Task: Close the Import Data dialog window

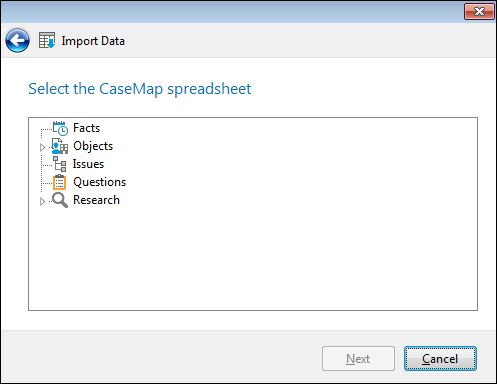Action: click(479, 12)
